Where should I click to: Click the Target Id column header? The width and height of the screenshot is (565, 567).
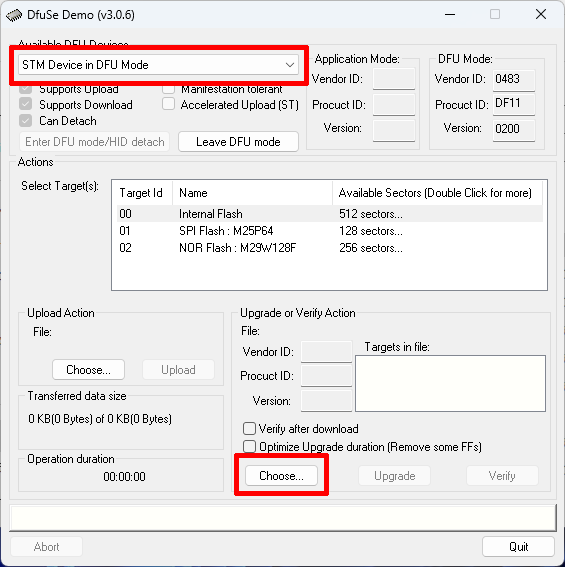pyautogui.click(x=142, y=193)
